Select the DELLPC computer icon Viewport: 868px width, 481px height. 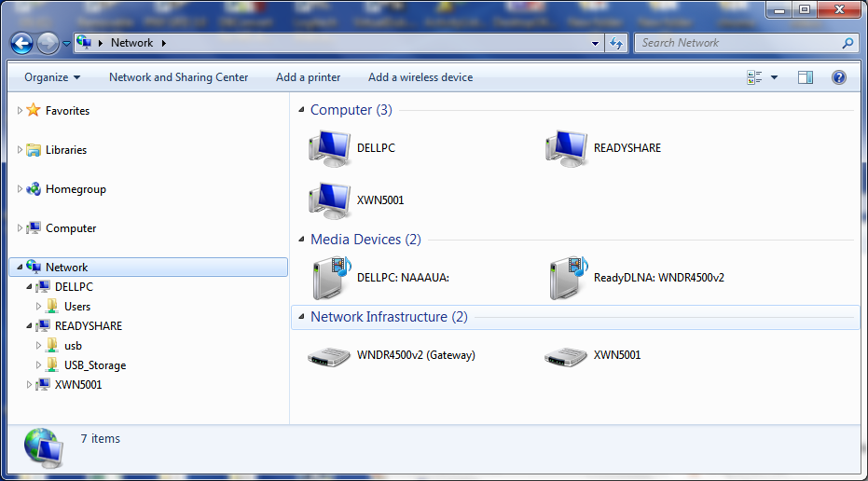click(329, 148)
